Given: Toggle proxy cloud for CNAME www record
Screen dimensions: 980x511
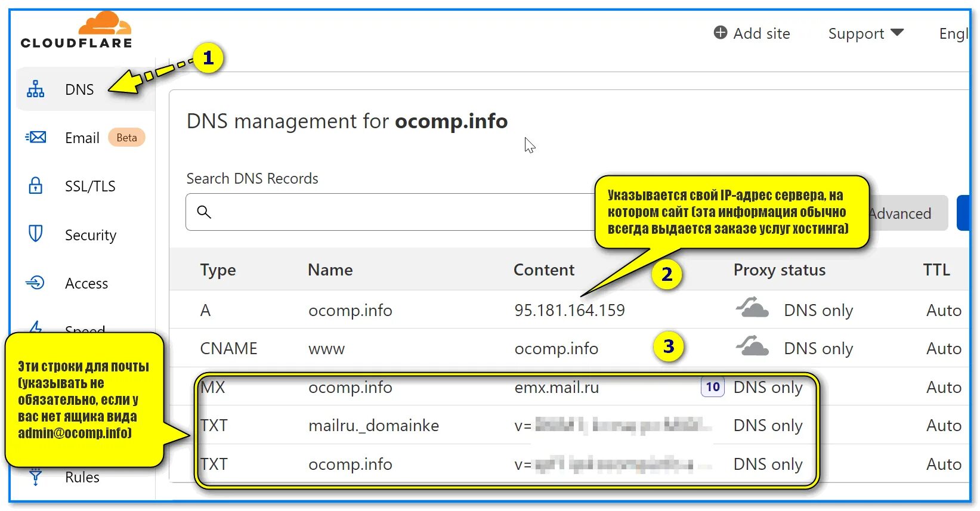Looking at the screenshot, I should click(752, 346).
